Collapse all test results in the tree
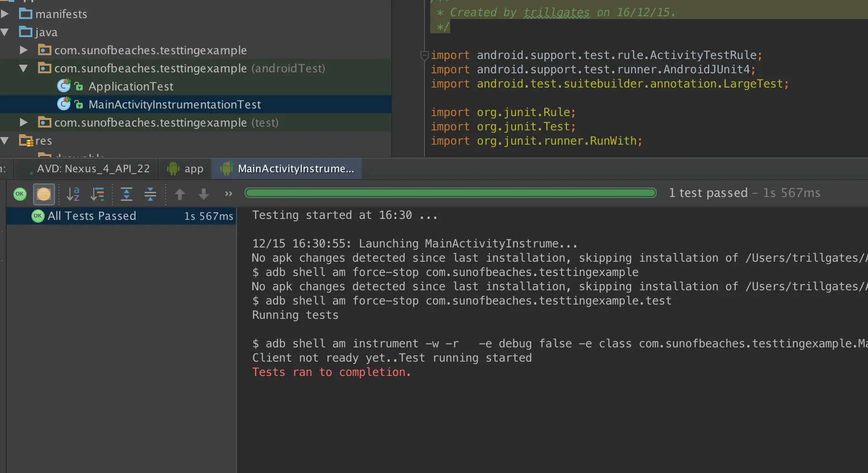The width and height of the screenshot is (868, 473). click(x=150, y=194)
